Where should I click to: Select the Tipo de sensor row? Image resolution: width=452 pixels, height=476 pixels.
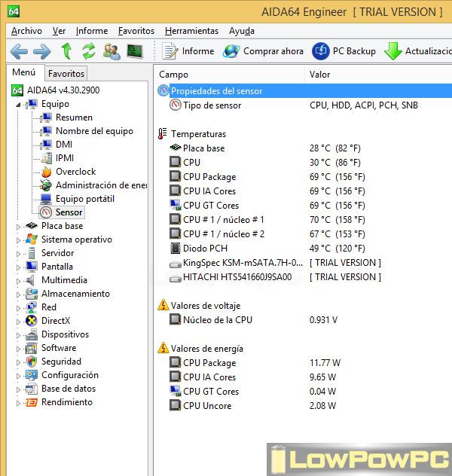(x=304, y=105)
